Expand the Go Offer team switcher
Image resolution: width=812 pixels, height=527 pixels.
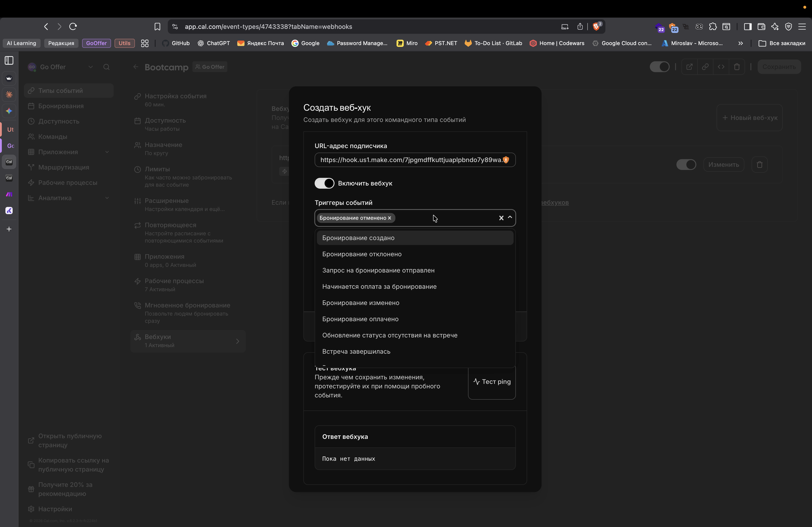click(90, 67)
